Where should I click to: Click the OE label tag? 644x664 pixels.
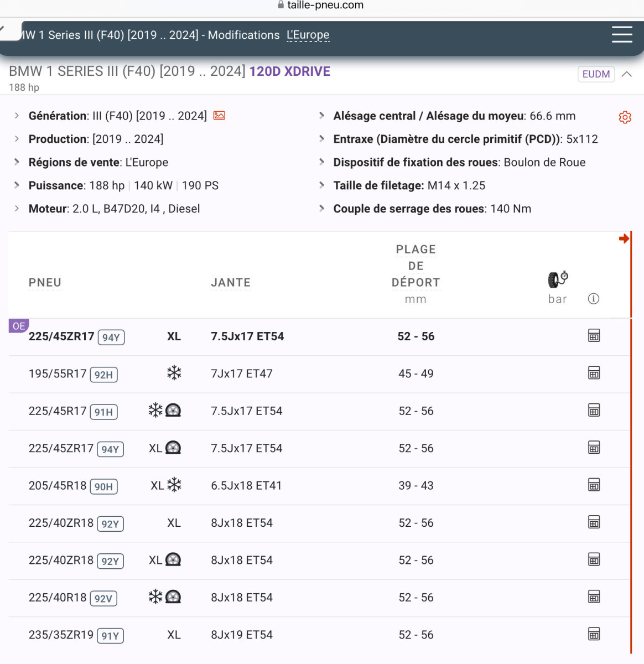tap(19, 326)
